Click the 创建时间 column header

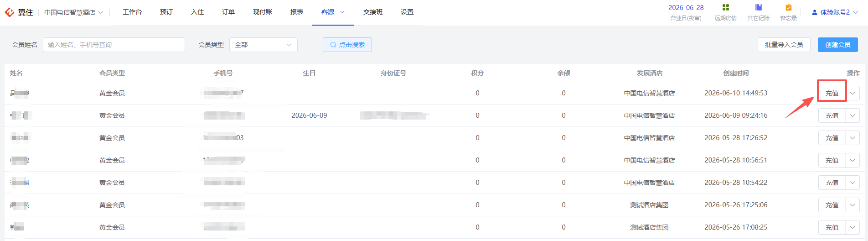point(736,73)
